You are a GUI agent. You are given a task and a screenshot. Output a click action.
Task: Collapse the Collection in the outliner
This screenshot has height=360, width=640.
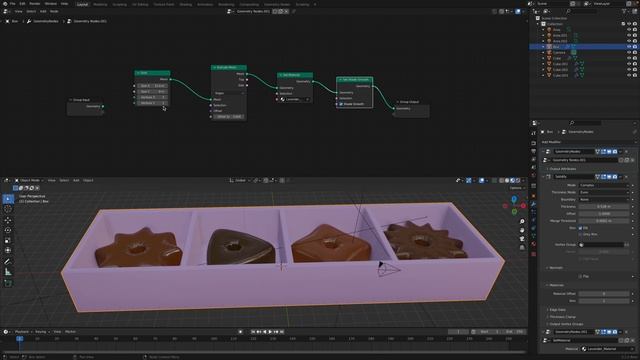click(x=538, y=24)
